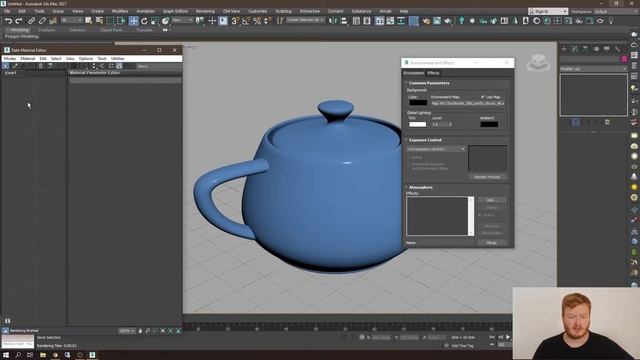Click the Redo arrow in main toolbar

coord(19,21)
